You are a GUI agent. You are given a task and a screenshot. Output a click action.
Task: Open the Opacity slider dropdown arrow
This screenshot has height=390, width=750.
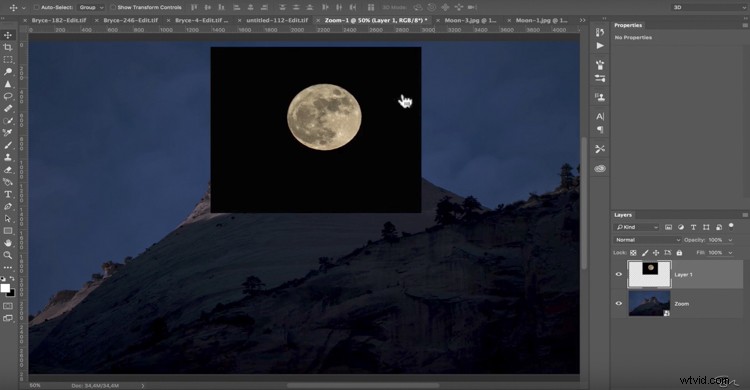coord(730,240)
